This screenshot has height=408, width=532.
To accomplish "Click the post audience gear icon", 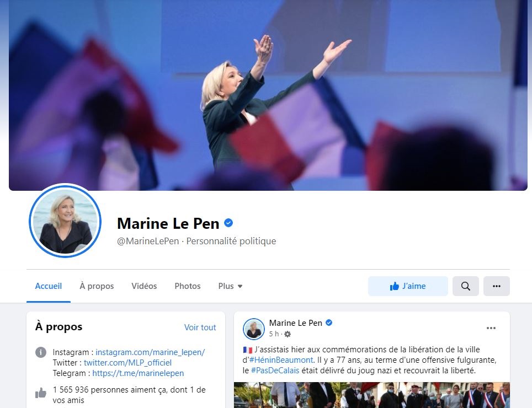I will tap(288, 334).
